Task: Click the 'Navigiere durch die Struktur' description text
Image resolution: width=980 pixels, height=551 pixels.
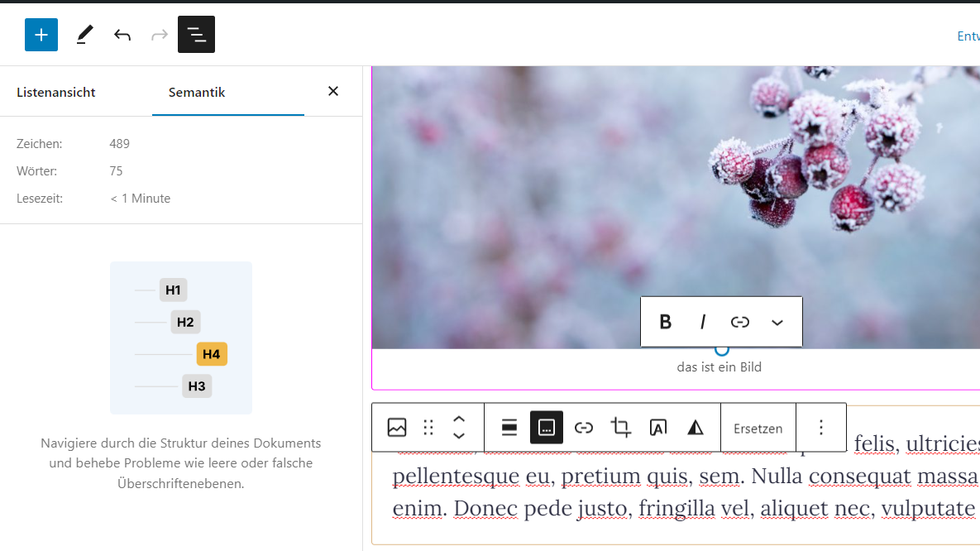Action: [x=181, y=463]
